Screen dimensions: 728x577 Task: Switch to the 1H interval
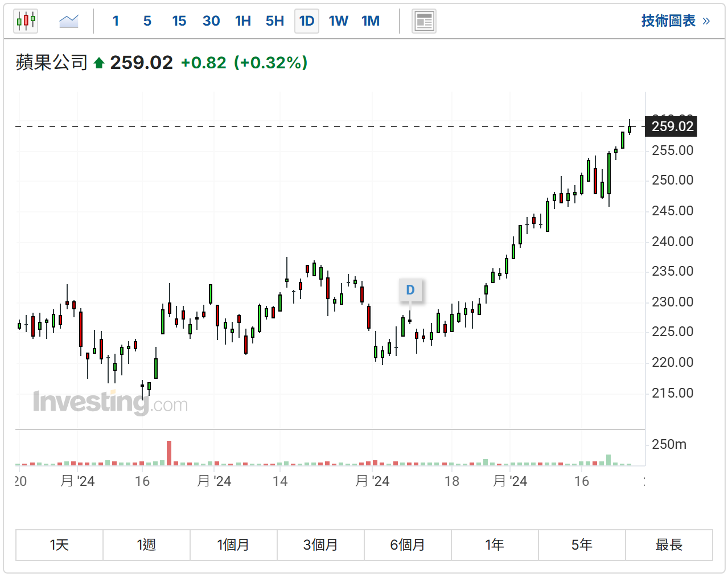(x=243, y=21)
